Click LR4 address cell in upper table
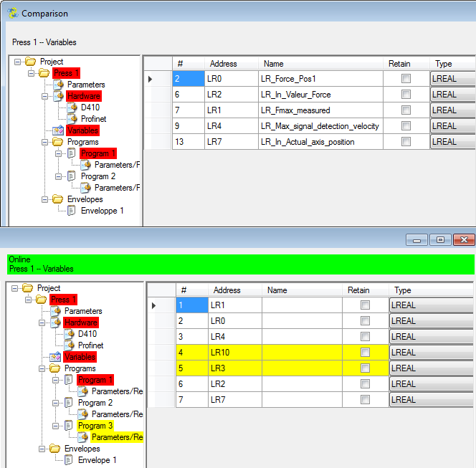476x468 pixels. point(232,126)
